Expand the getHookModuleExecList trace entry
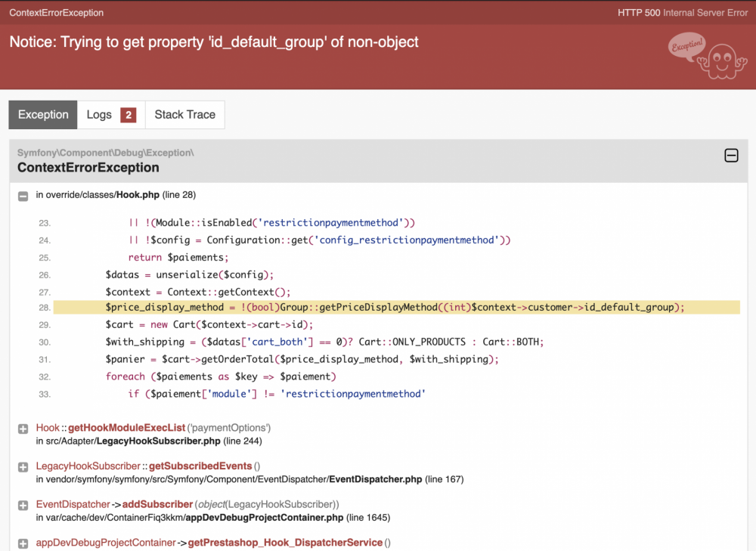 point(23,429)
